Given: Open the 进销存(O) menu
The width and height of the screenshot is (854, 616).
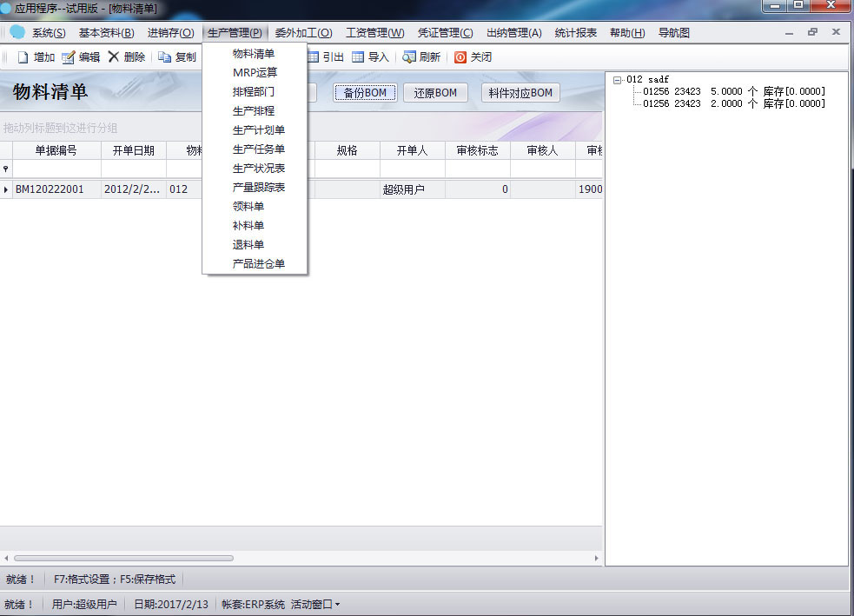Looking at the screenshot, I should (x=170, y=33).
